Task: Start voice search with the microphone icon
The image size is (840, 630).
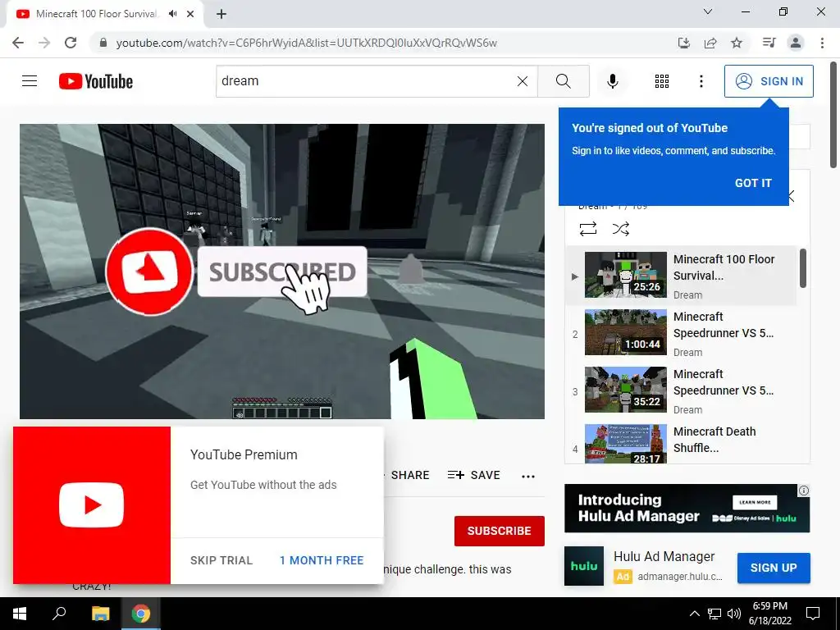Action: click(612, 81)
